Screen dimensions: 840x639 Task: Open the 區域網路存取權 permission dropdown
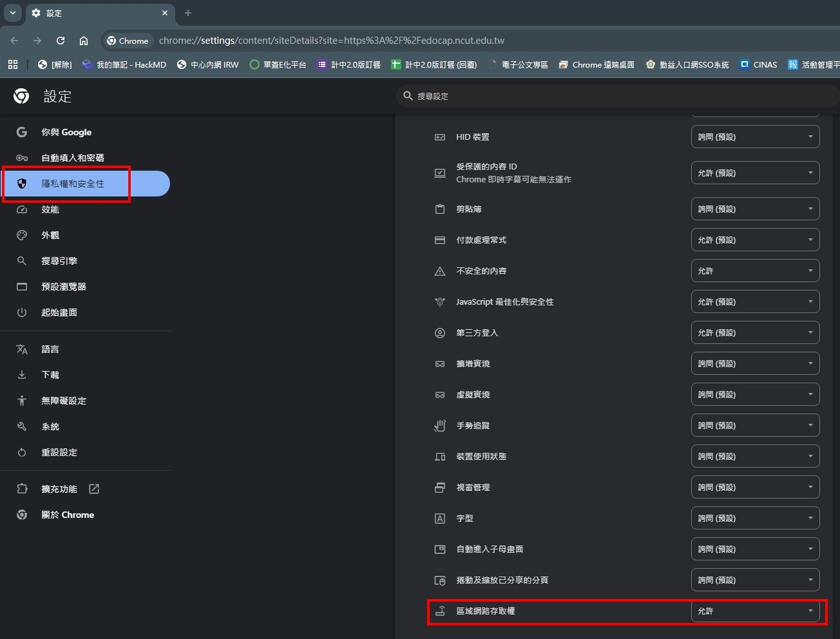[755, 611]
